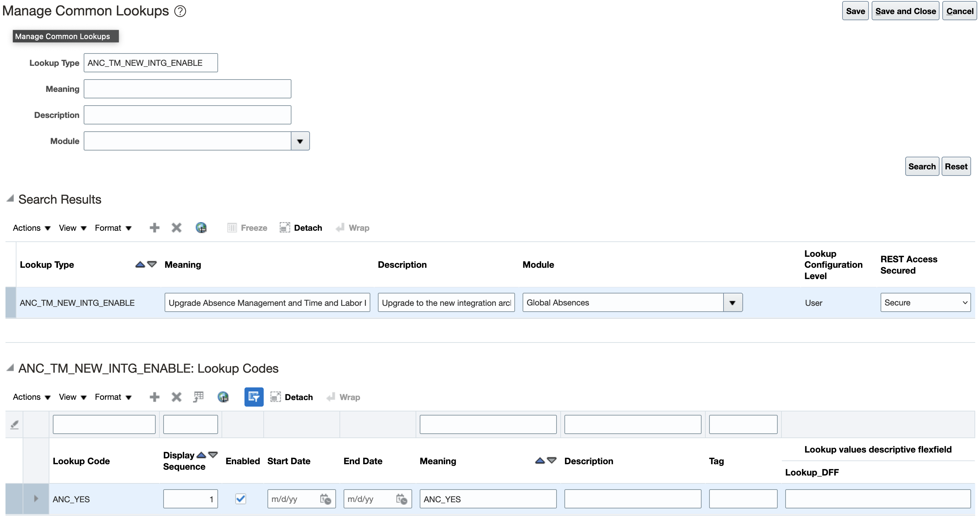Freeze the Search Results table columns
Screen dimensions: 980x517
pyautogui.click(x=247, y=228)
